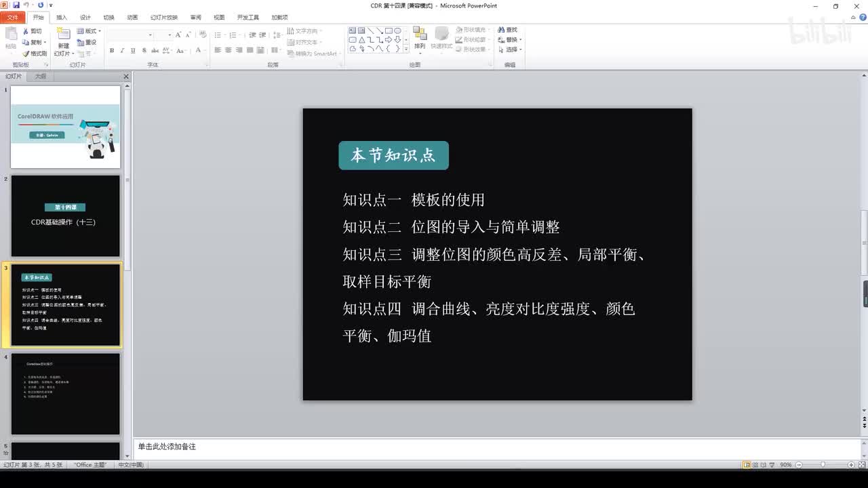Screen dimensions: 868x488
Task: Click the zoom in plus button
Action: [x=851, y=465]
